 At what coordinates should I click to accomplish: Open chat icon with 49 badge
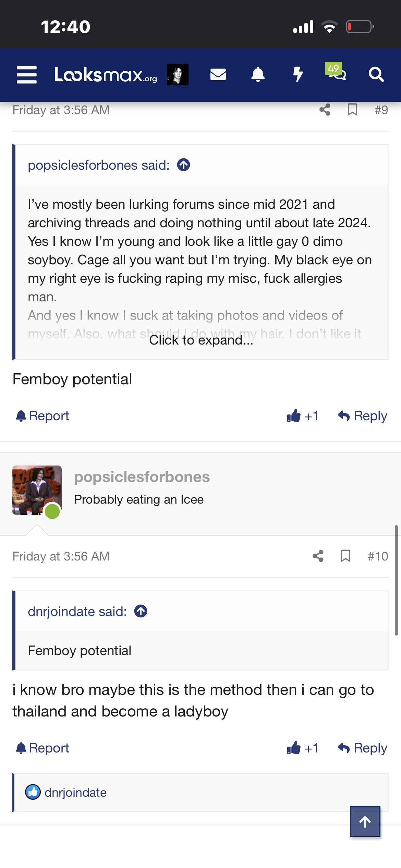click(x=336, y=71)
